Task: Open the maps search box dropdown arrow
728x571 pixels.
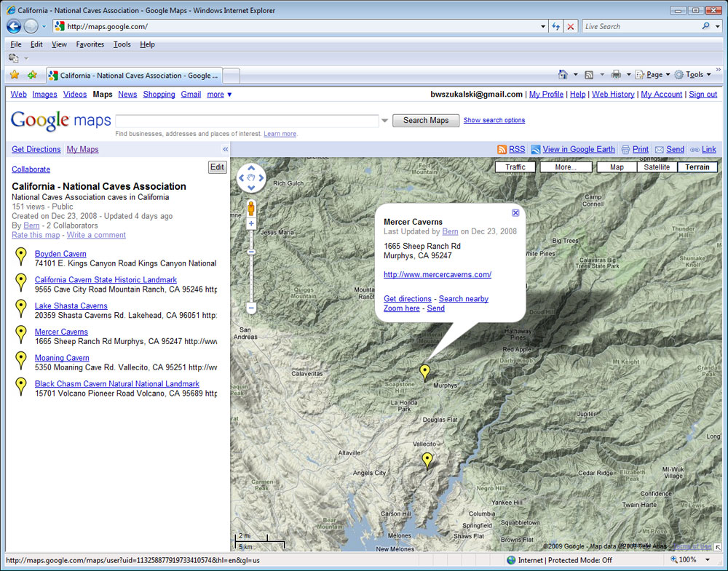Action: point(384,121)
